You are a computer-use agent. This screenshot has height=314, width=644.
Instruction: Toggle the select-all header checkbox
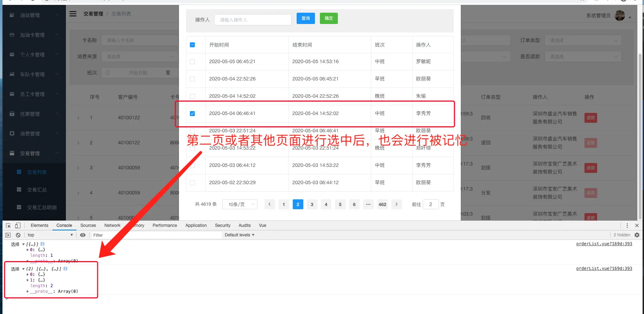click(192, 45)
